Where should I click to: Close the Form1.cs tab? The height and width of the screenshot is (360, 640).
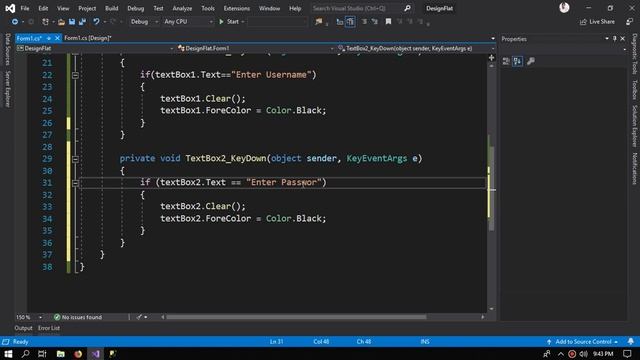(57, 38)
